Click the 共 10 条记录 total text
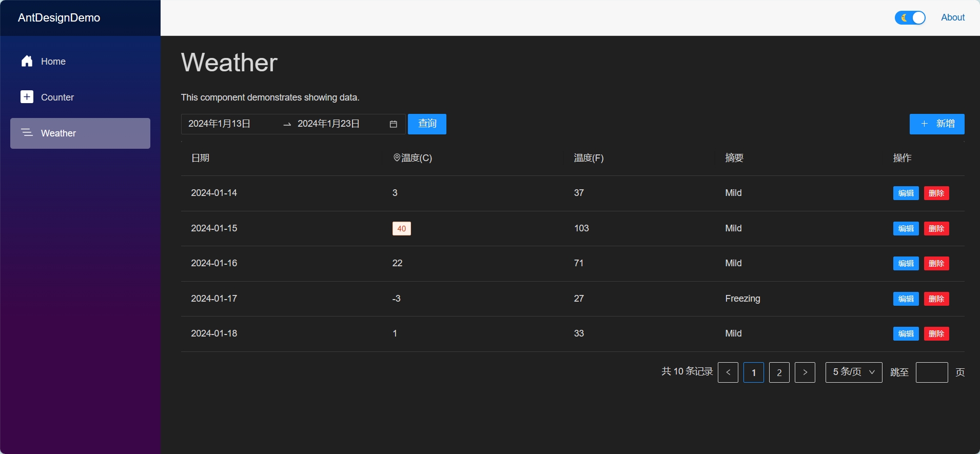The image size is (980, 454). pos(687,371)
